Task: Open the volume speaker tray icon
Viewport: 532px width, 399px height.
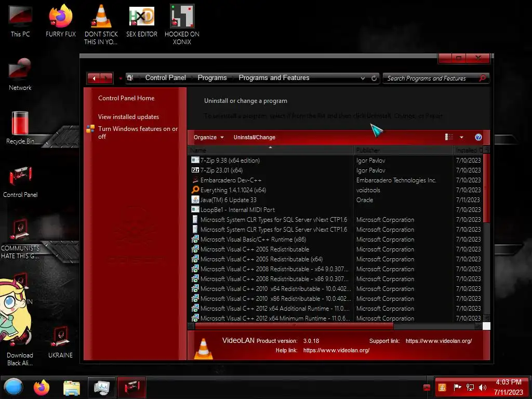Action: point(483,388)
